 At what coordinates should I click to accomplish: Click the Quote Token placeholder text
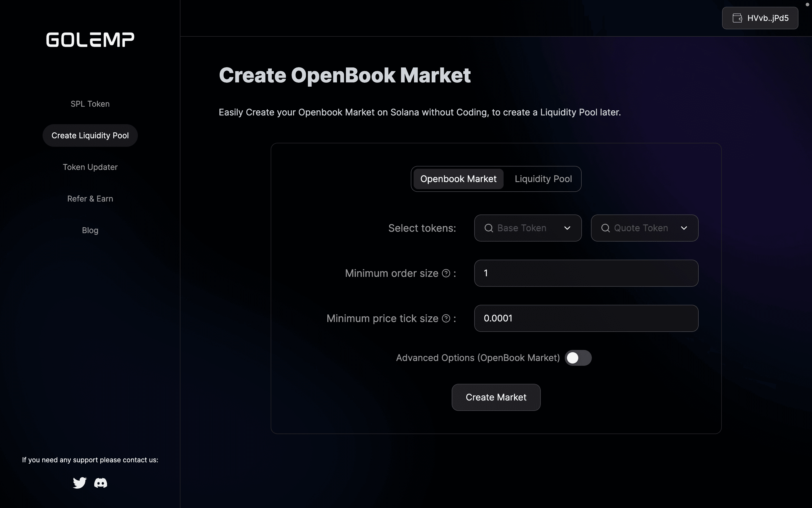coord(641,228)
